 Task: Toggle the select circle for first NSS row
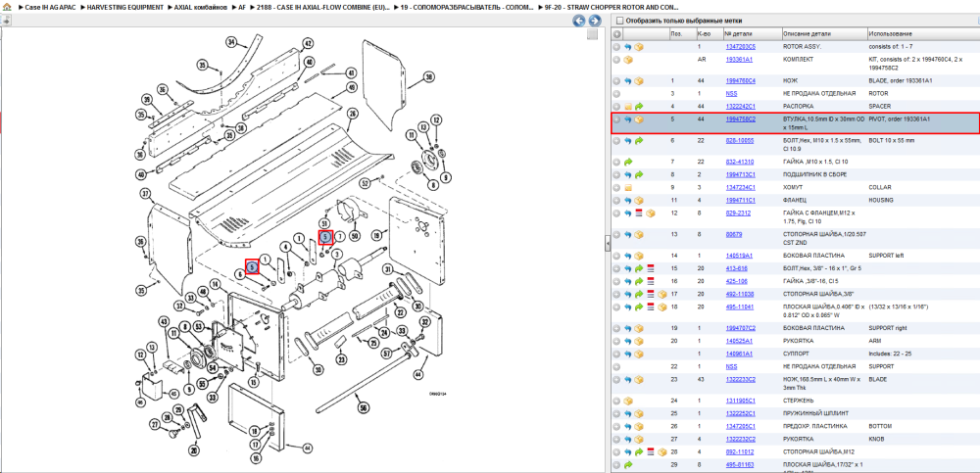pyautogui.click(x=616, y=94)
